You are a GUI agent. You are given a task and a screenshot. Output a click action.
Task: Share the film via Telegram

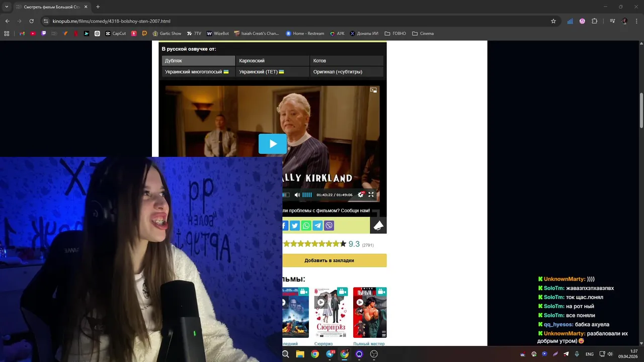click(x=317, y=226)
